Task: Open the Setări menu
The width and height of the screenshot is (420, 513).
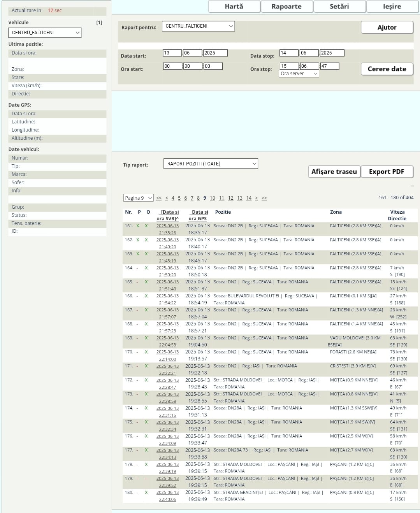Action: click(x=339, y=7)
